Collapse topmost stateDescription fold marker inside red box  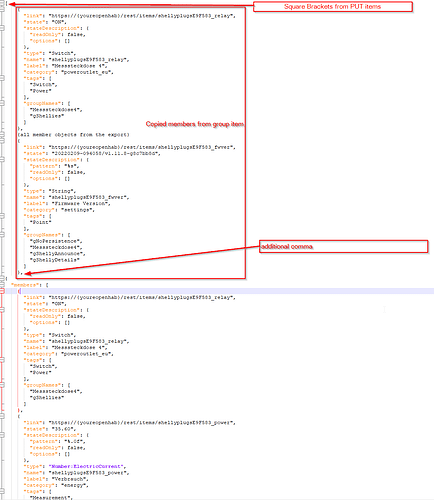pyautogui.click(x=2, y=28)
